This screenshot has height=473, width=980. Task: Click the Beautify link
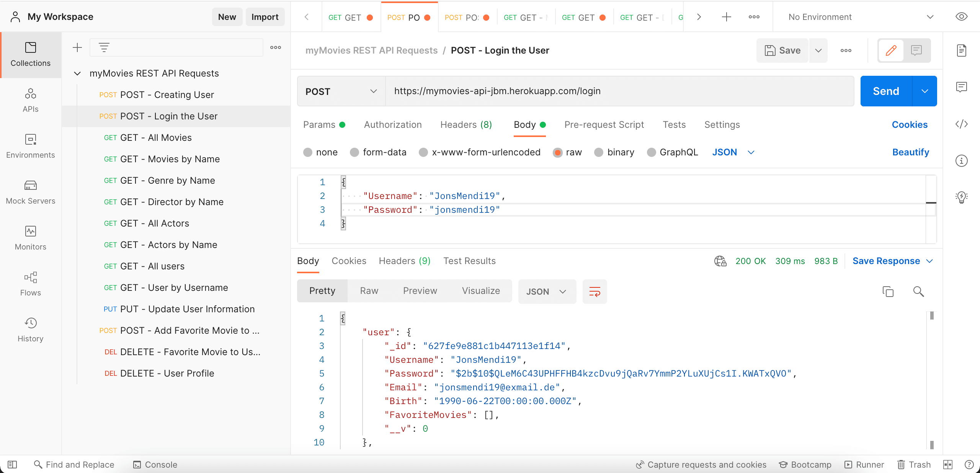(910, 152)
